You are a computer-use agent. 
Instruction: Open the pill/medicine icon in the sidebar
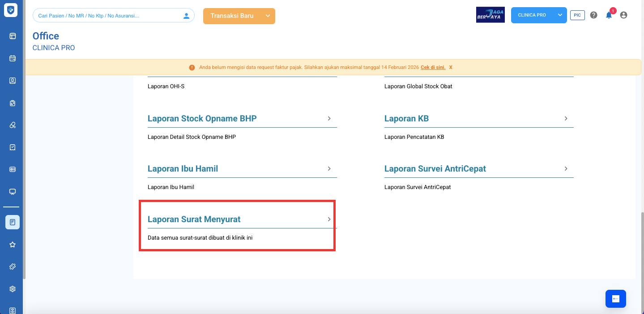point(13,125)
